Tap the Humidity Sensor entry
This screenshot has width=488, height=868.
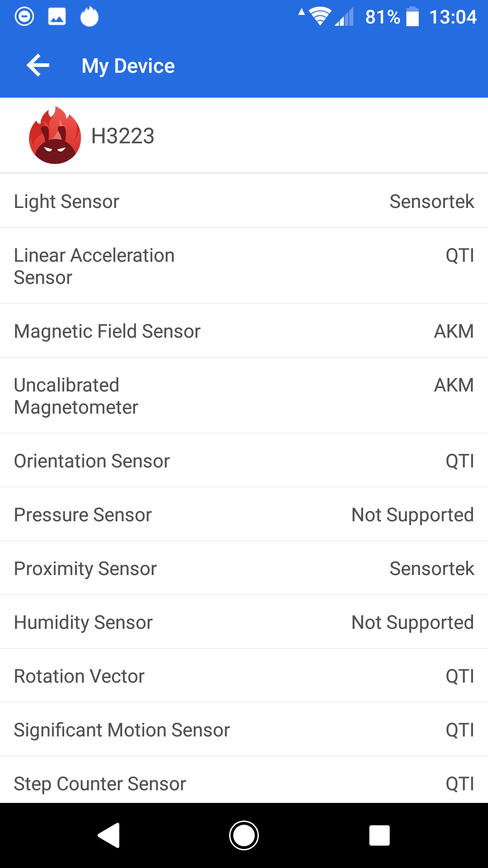[244, 622]
